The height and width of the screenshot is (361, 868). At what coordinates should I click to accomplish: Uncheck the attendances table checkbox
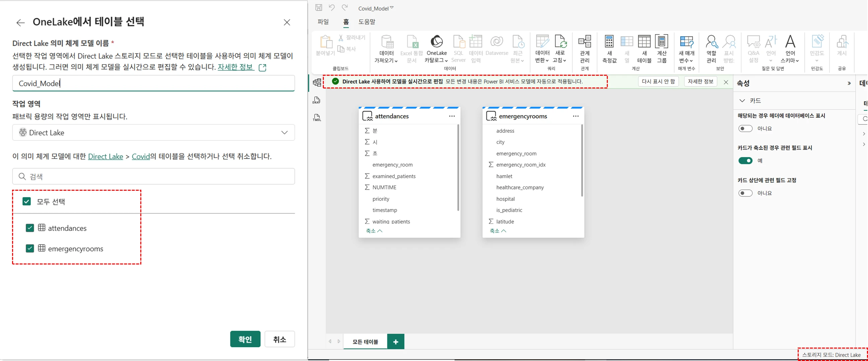pos(30,228)
